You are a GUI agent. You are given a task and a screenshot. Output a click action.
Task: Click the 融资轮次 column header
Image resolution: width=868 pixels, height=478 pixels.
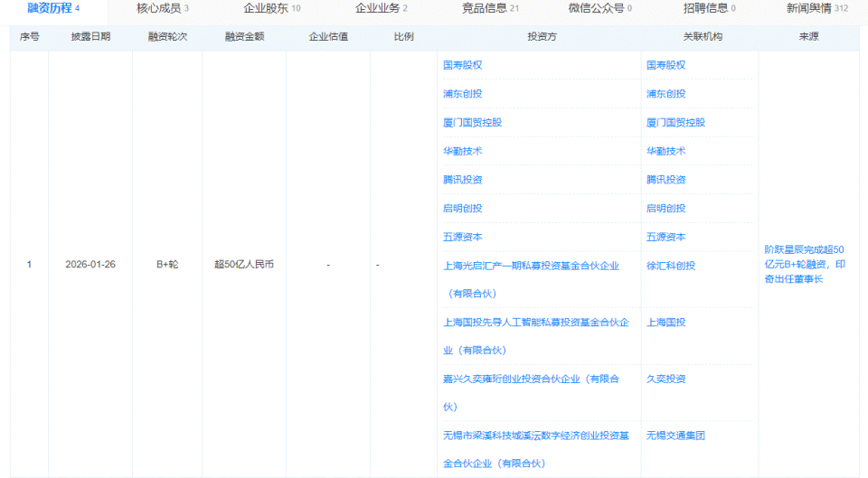coord(167,37)
